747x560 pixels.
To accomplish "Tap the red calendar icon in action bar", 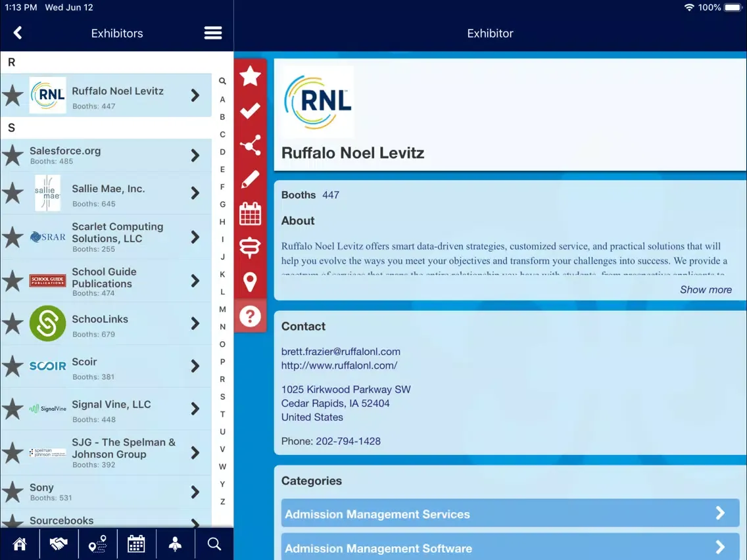I will (x=250, y=214).
